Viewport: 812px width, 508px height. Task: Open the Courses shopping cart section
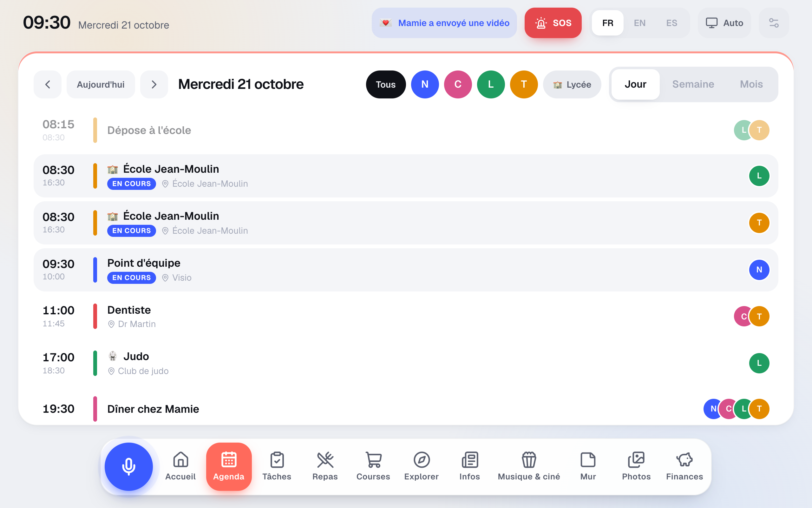[x=373, y=466]
